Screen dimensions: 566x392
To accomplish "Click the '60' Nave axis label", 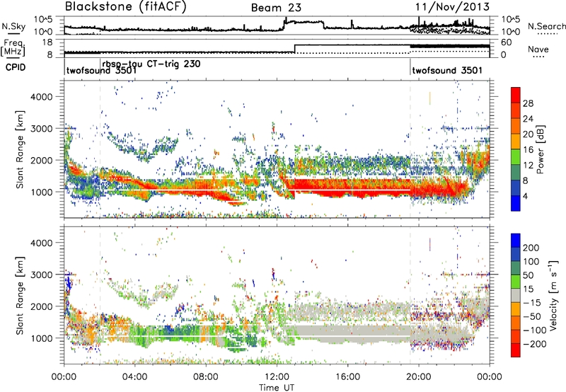I will pyautogui.click(x=507, y=42).
